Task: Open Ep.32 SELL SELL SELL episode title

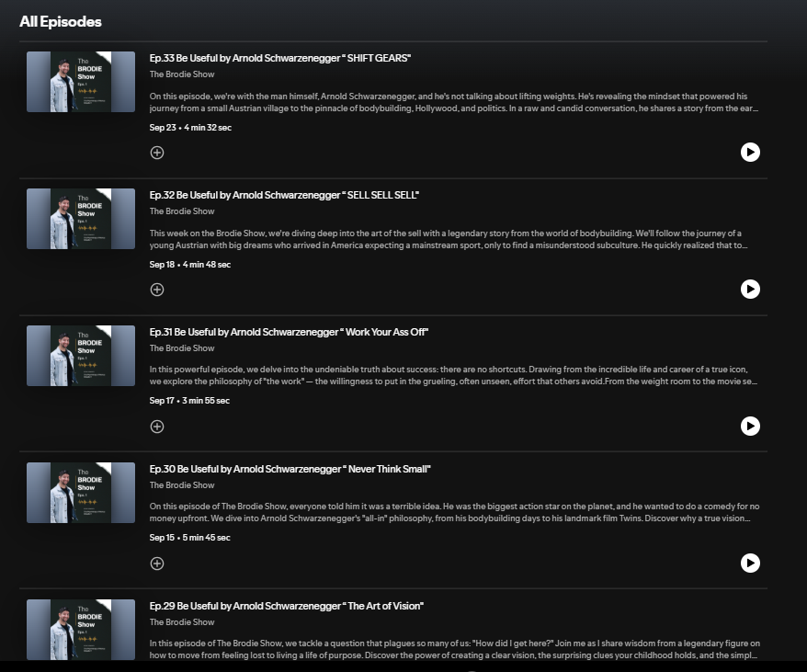Action: [x=284, y=195]
